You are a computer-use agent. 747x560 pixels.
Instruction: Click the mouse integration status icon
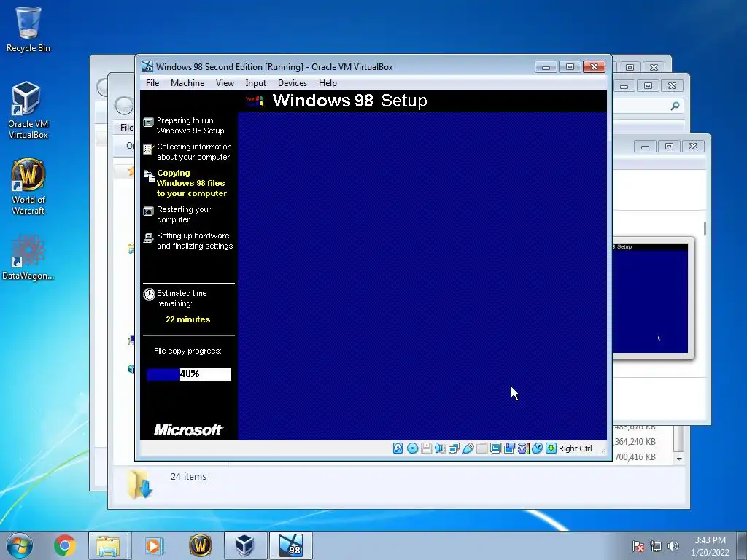[x=538, y=448]
